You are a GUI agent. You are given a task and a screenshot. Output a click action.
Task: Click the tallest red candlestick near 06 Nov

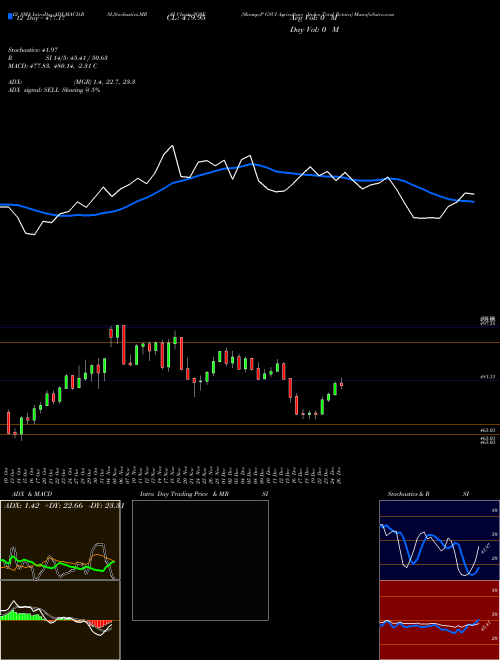point(124,345)
